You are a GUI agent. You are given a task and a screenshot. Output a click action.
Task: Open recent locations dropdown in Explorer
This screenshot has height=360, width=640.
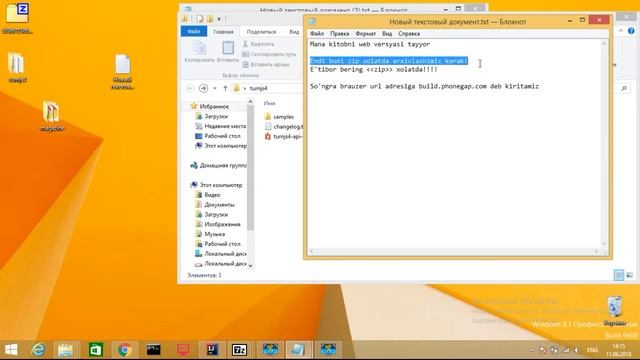[x=215, y=88]
